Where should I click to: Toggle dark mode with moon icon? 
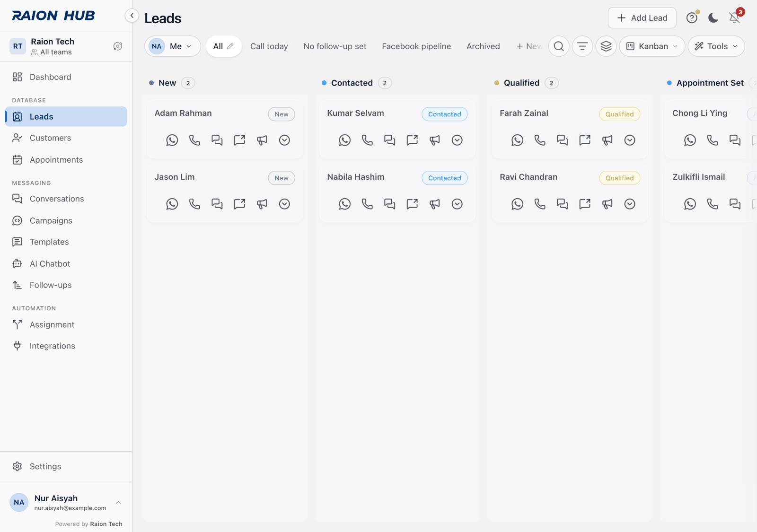pyautogui.click(x=713, y=18)
